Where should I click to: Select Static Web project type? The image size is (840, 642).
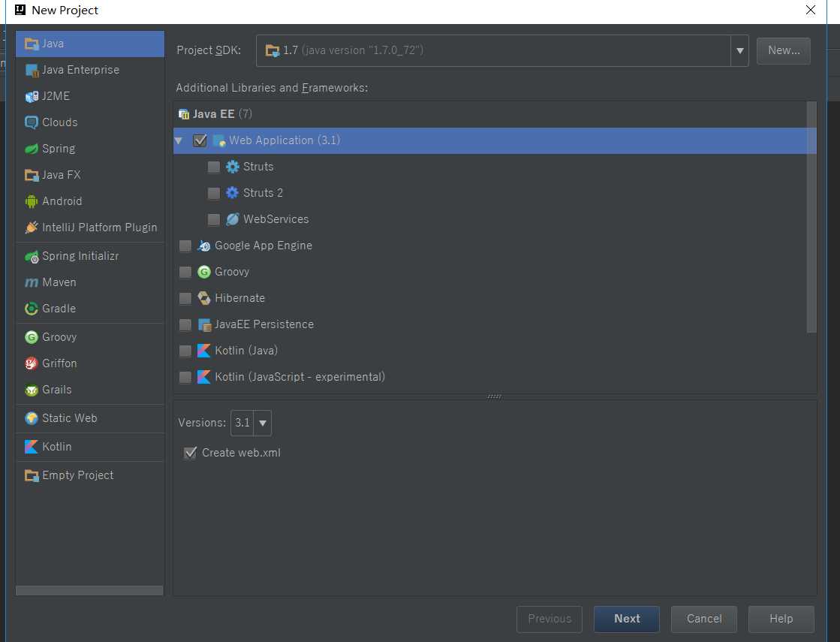pyautogui.click(x=90, y=418)
